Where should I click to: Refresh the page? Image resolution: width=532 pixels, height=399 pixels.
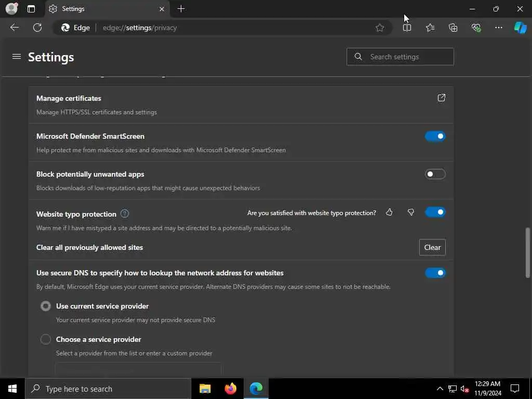click(37, 28)
